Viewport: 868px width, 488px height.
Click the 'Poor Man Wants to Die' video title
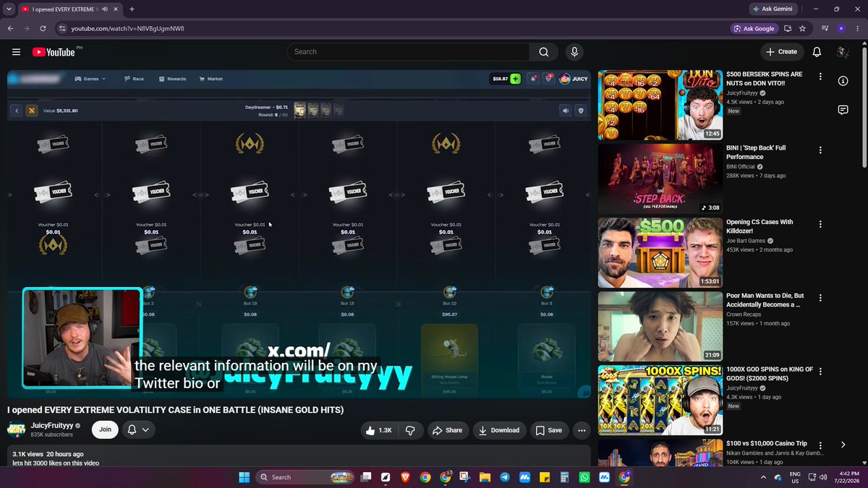(x=765, y=300)
